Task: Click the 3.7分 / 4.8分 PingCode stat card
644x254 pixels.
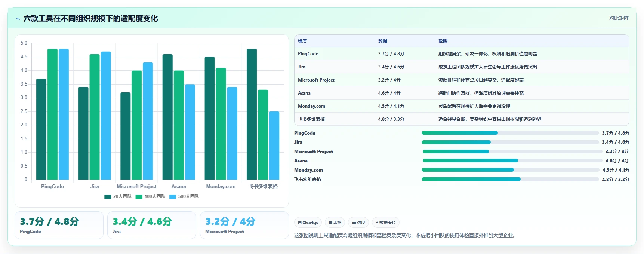Action: point(59,225)
